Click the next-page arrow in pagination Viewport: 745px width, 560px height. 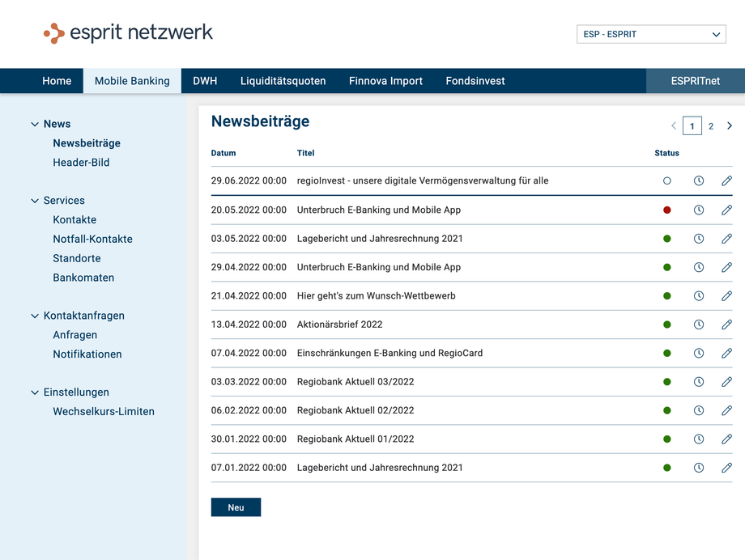(729, 125)
